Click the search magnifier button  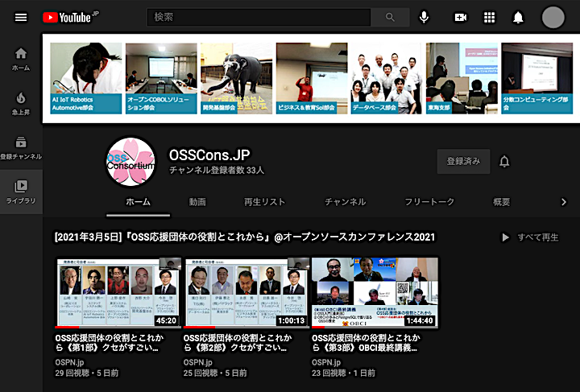[390, 17]
